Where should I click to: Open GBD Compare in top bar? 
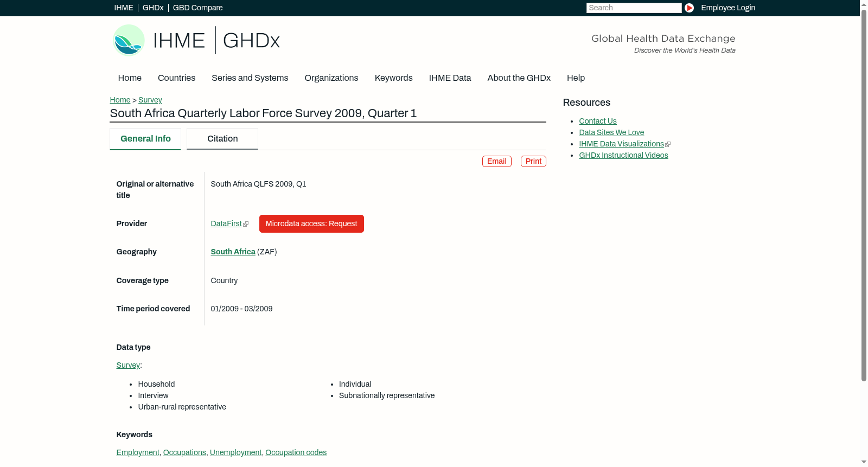pos(197,8)
